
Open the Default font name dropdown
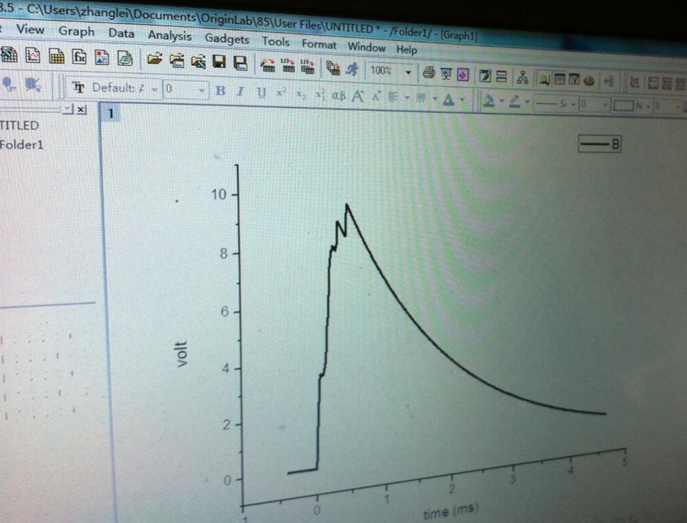[155, 89]
